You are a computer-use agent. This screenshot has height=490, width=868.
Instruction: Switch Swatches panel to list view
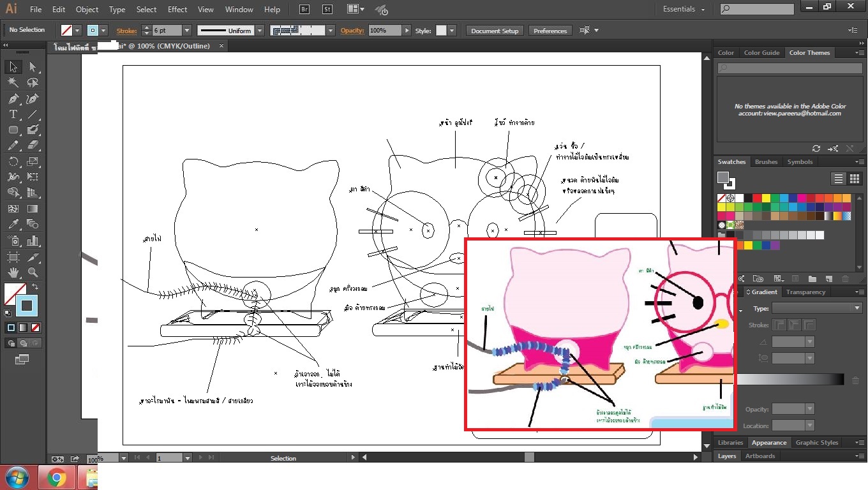838,179
